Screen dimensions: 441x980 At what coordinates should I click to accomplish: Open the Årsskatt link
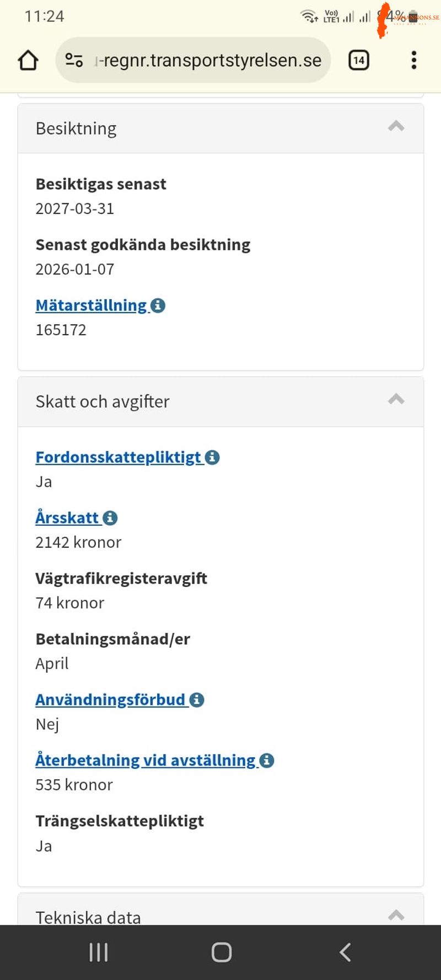coord(67,518)
